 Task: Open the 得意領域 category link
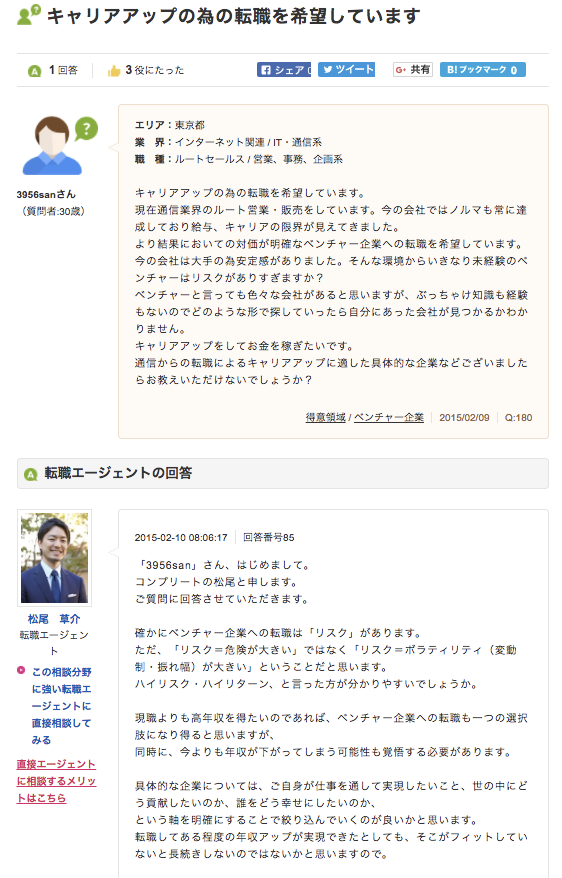point(325,417)
